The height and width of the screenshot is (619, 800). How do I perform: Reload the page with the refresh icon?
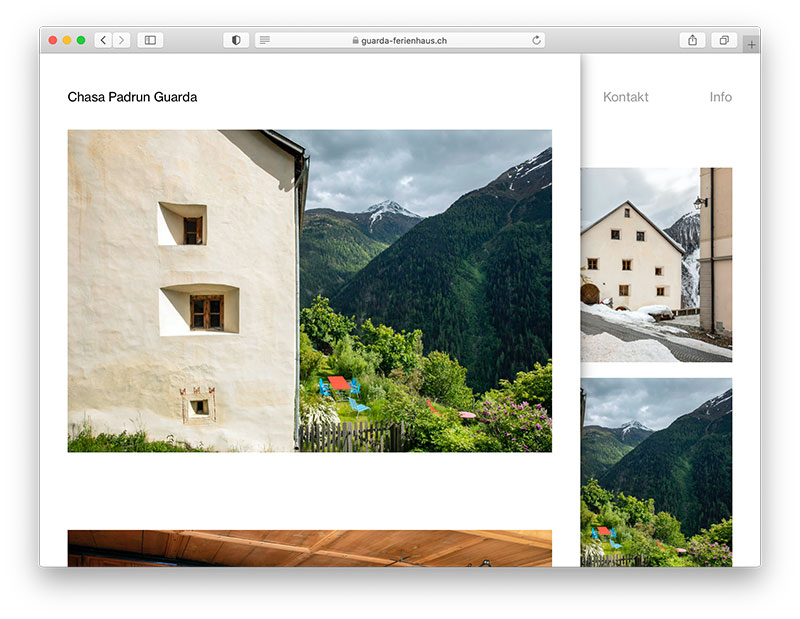(x=536, y=40)
